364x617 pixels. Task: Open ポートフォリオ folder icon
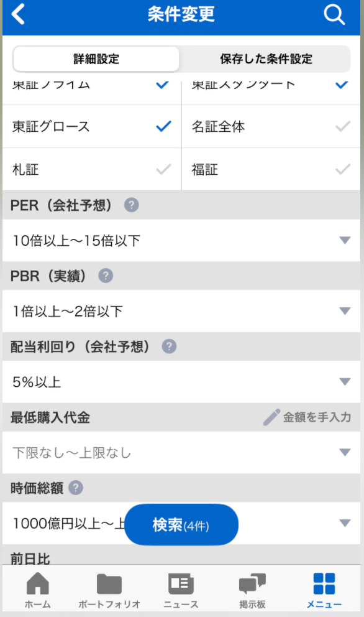[x=109, y=584]
